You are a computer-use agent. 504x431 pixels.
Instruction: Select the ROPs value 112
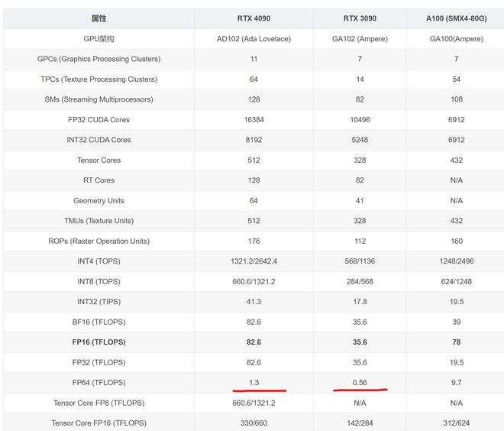360,241
